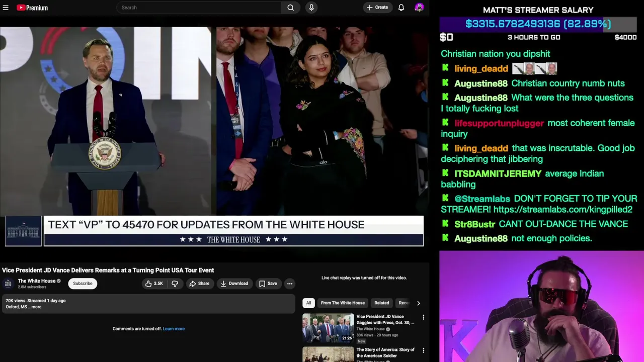The height and width of the screenshot is (362, 644).
Task: Click the streamer webcam overlay
Action: tap(541, 306)
